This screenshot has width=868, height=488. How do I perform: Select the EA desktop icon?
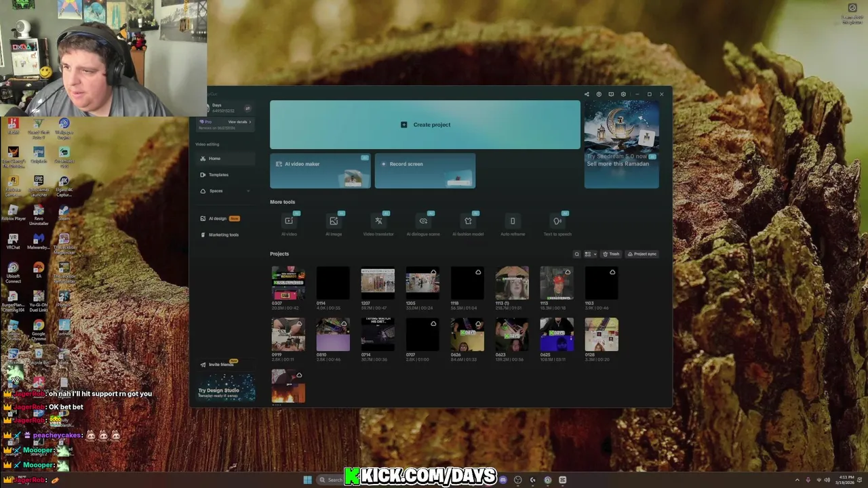click(39, 270)
